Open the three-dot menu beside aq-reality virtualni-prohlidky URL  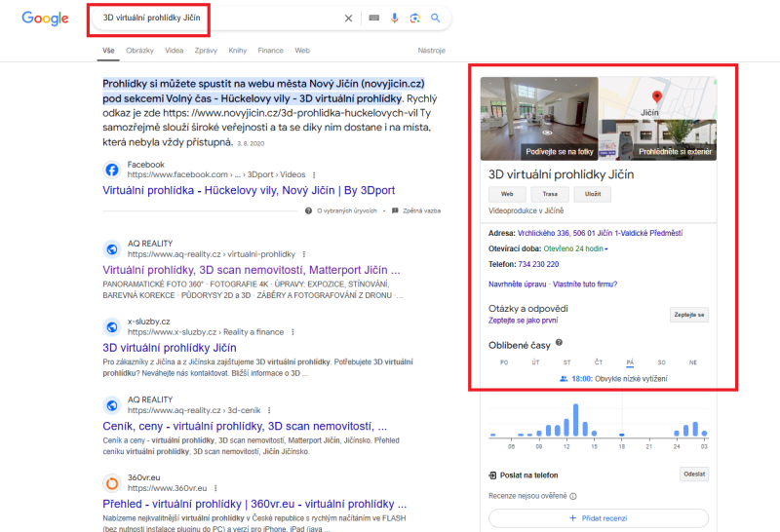pyautogui.click(x=304, y=254)
